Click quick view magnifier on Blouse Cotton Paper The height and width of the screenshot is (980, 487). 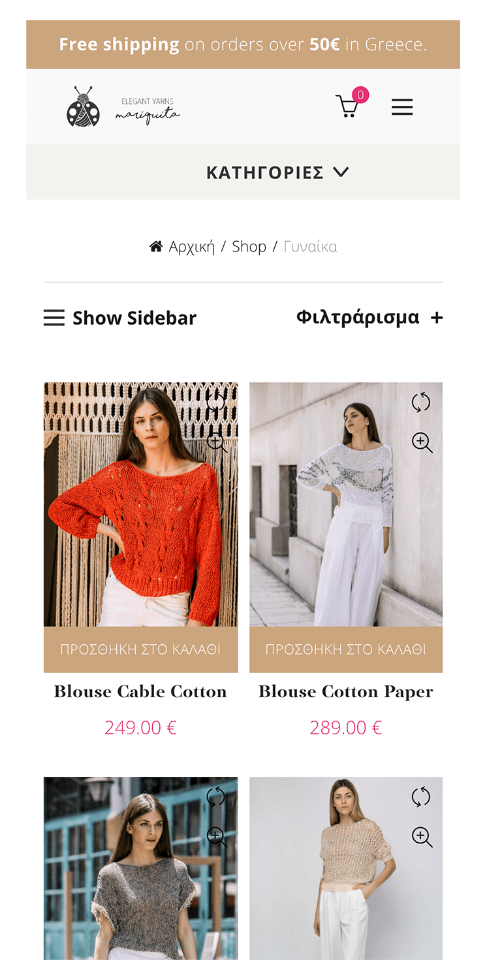(x=422, y=442)
